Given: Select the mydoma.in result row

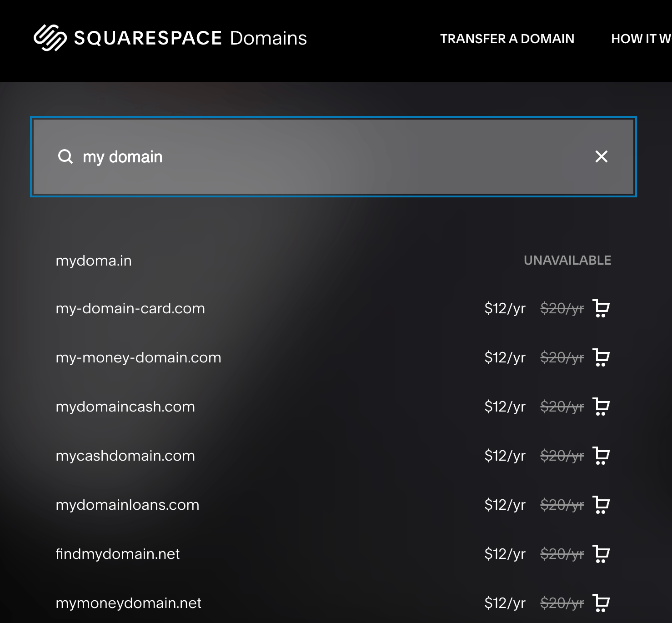Looking at the screenshot, I should pos(93,261).
